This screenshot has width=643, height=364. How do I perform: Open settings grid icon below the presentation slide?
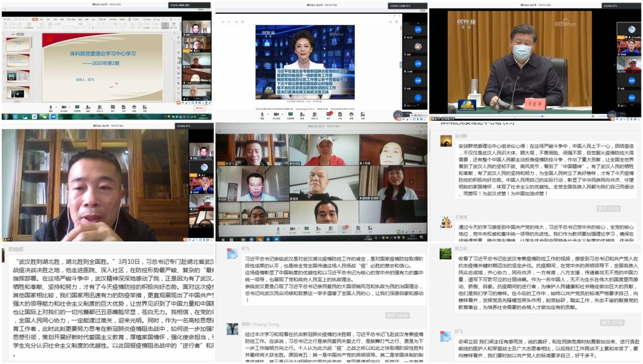(145, 107)
